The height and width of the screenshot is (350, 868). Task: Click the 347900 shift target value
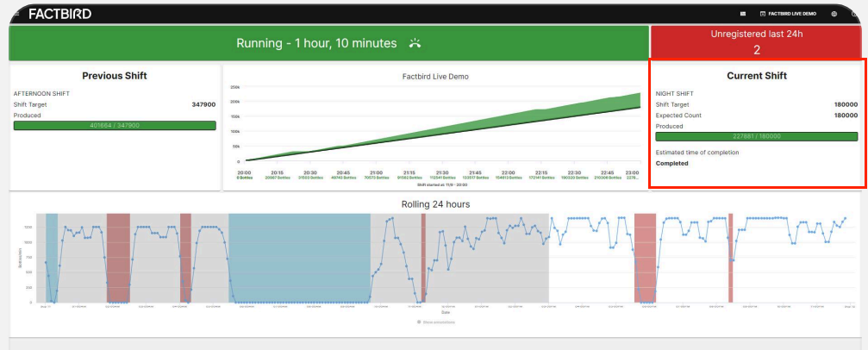[203, 104]
